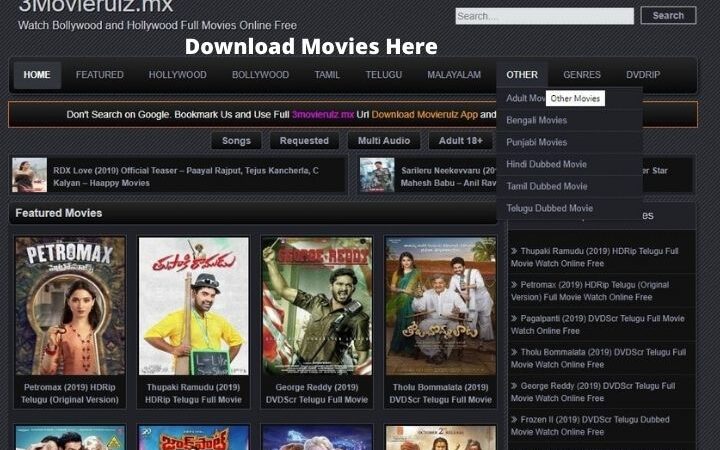This screenshot has height=450, width=720.
Task: Open Sarileru Neekevvaru Mahesh Babu link
Action: coord(448,177)
